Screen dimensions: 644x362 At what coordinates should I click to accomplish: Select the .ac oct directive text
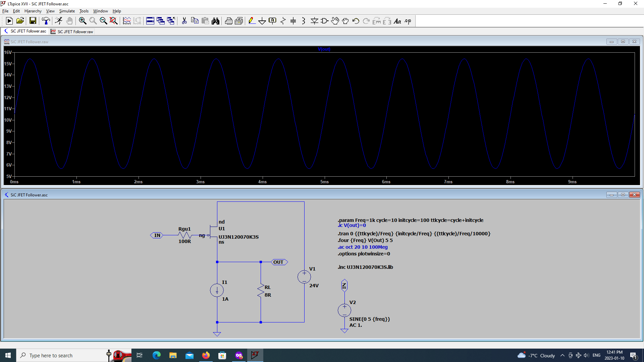363,247
